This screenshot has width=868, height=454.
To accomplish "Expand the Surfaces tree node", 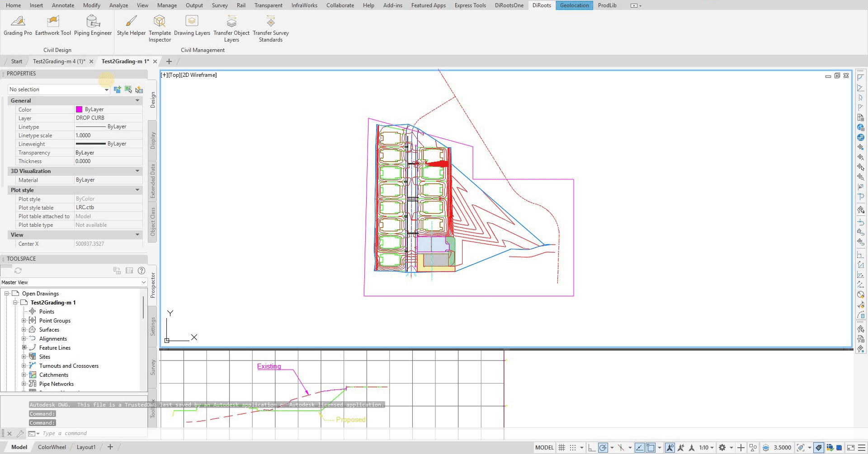I will click(x=24, y=330).
